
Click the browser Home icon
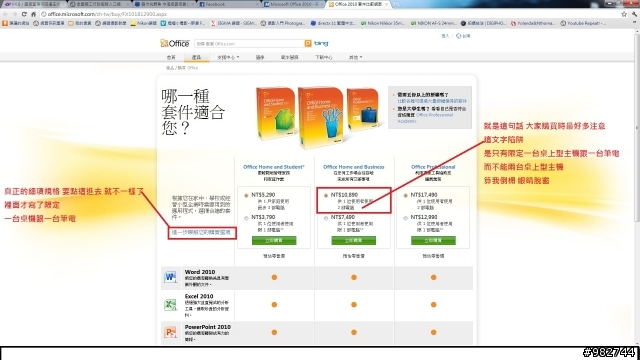click(x=33, y=14)
